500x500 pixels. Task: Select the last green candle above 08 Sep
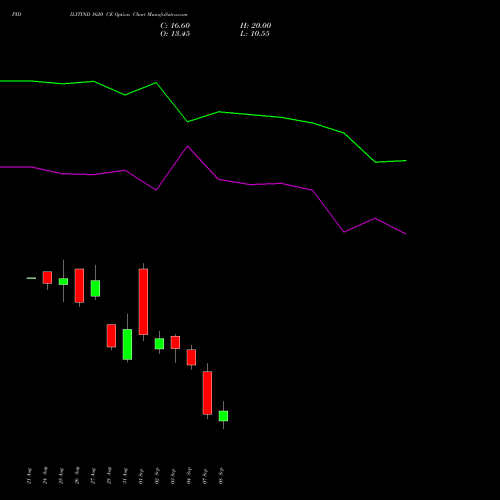[223, 416]
